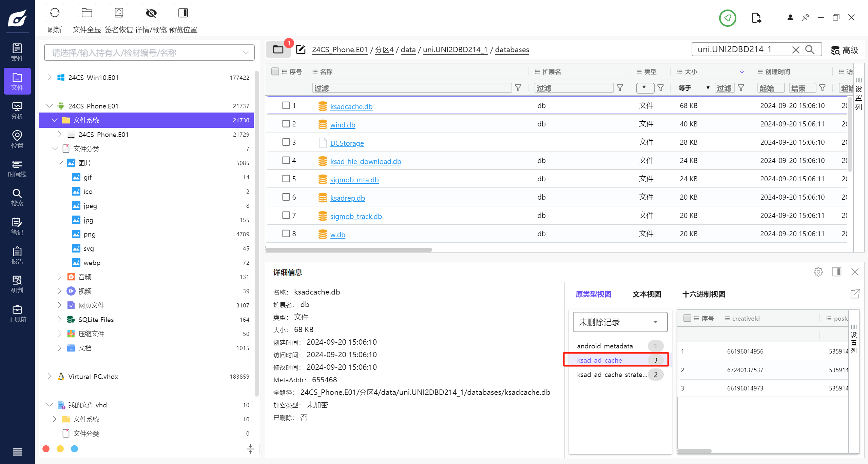
Task: Open the 研判 analysis judgment sidebar icon
Action: (17, 285)
